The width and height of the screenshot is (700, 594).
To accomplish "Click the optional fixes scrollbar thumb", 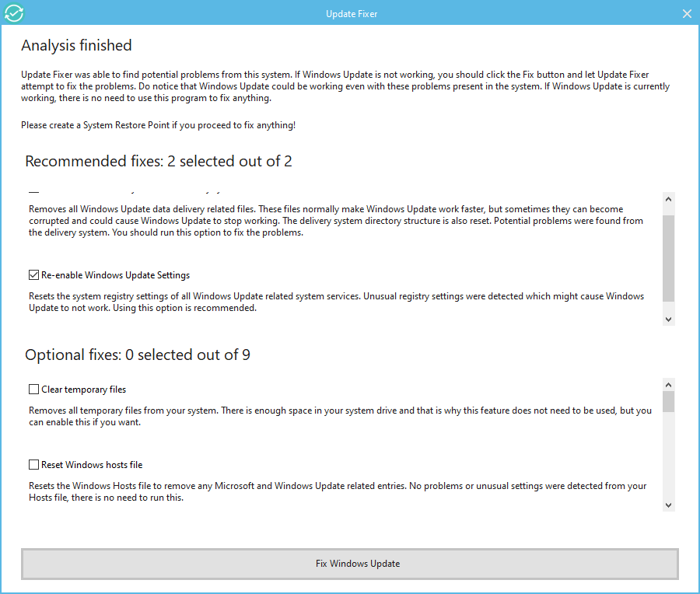I will [x=668, y=402].
